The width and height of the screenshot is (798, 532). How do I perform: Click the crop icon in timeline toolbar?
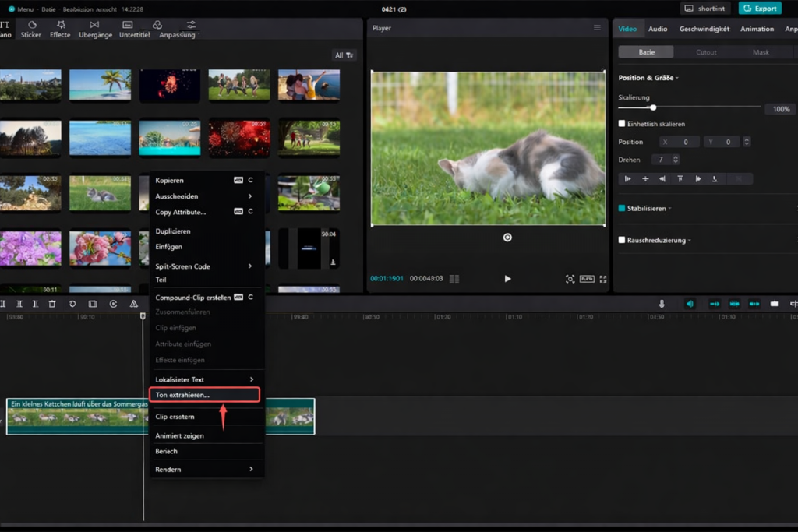(x=93, y=304)
